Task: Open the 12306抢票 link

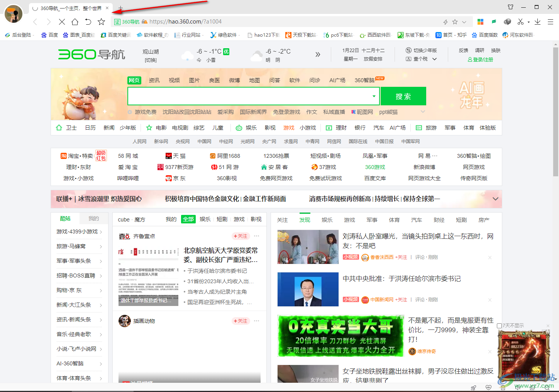Action: pyautogui.click(x=276, y=156)
